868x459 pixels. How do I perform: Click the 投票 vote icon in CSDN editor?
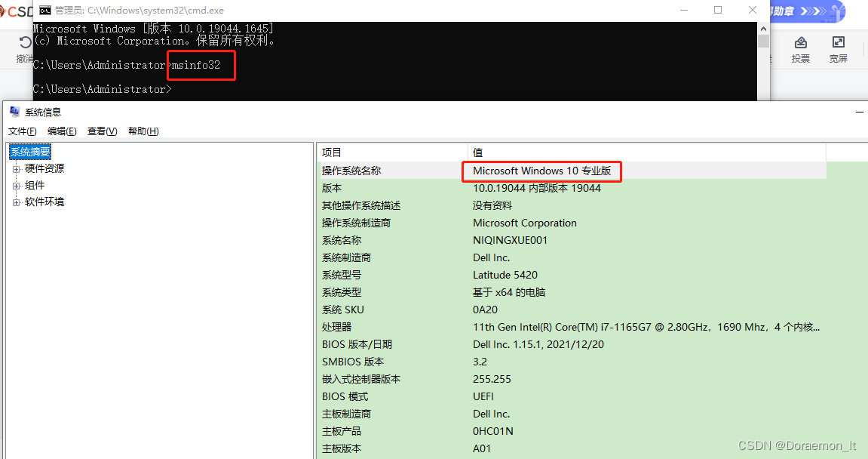pos(800,43)
